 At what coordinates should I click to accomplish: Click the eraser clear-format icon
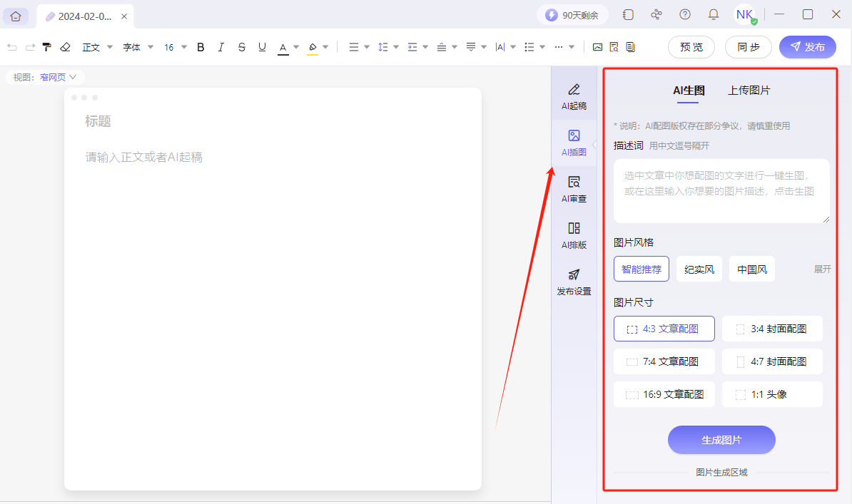(x=65, y=47)
